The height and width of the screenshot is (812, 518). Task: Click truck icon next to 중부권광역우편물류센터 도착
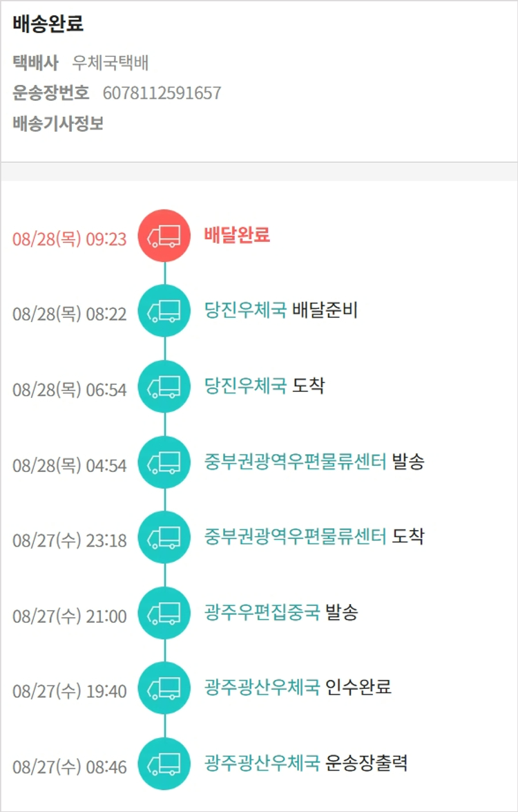point(164,537)
